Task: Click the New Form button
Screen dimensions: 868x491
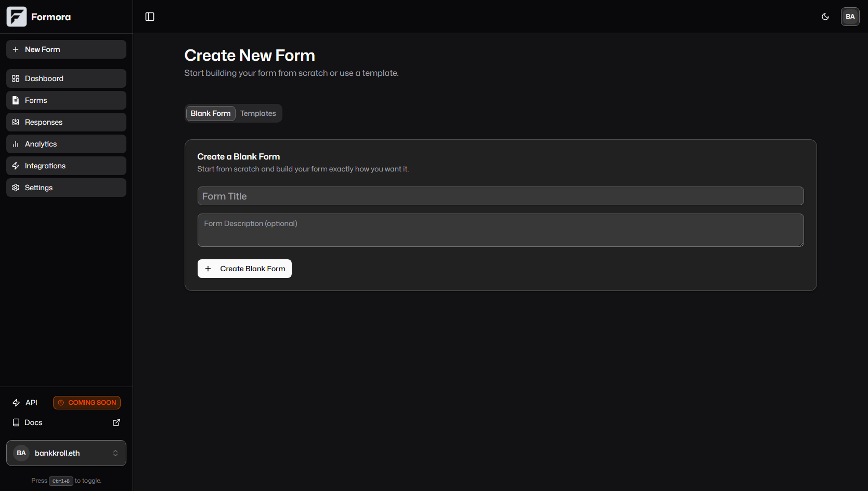Action: tap(66, 49)
